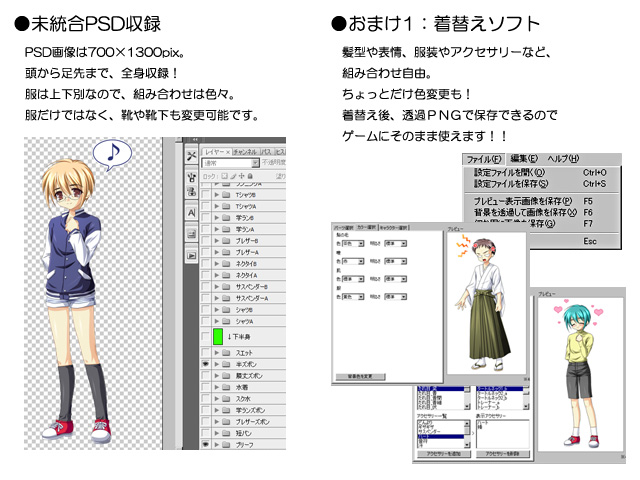This screenshot has height=480, width=640.
Task: Show the 学ランB layer group
Action: click(206, 218)
